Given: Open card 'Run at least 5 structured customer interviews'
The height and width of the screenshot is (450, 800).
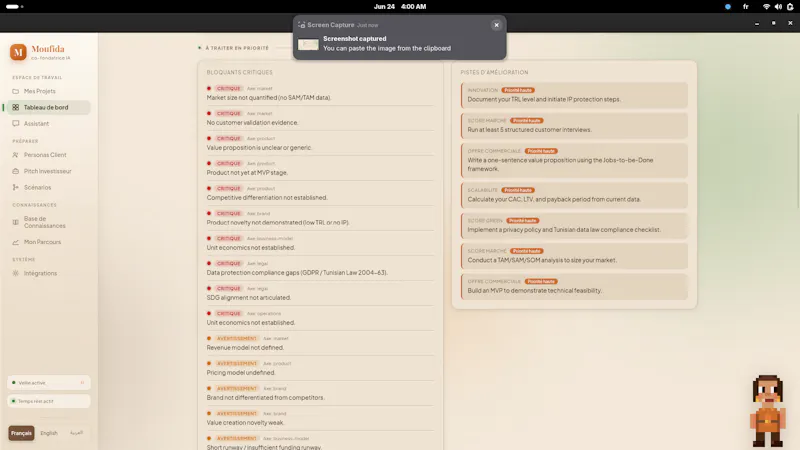Looking at the screenshot, I should (x=574, y=126).
